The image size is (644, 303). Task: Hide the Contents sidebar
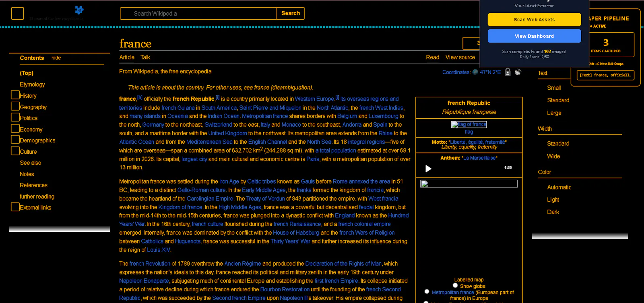pyautogui.click(x=56, y=58)
